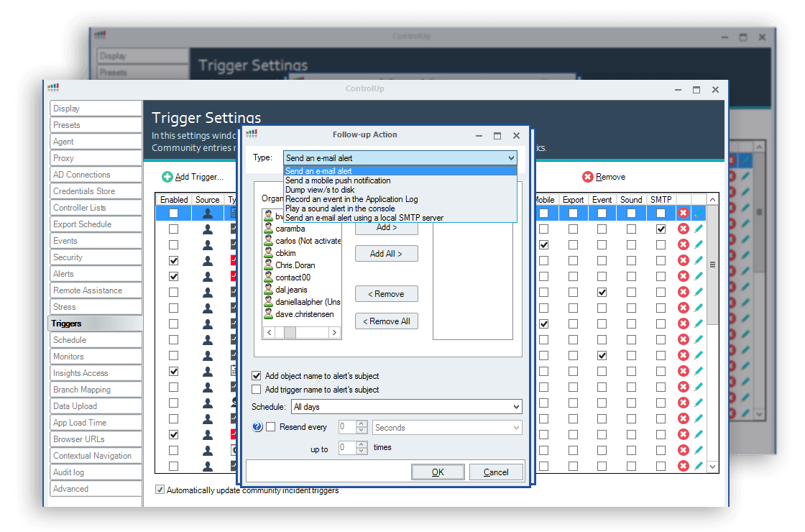Check the Sound checkbox in first row
This screenshot has height=532, width=805.
631,213
